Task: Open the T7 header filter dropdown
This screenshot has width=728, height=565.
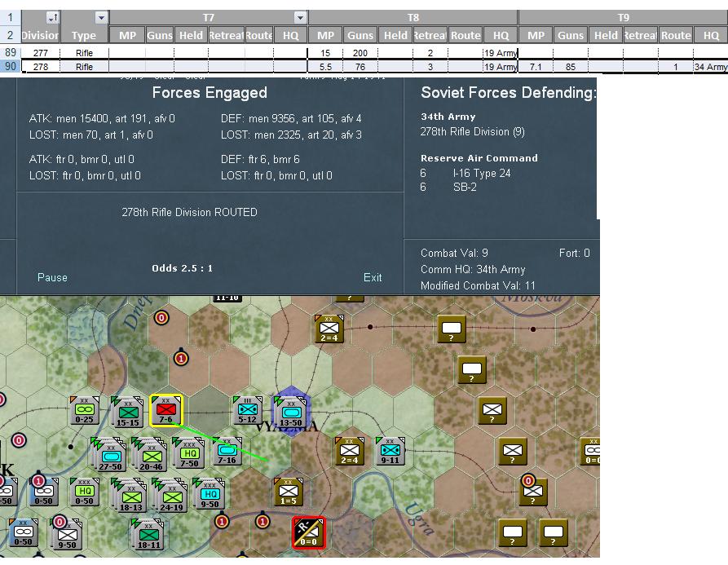Action: point(300,18)
